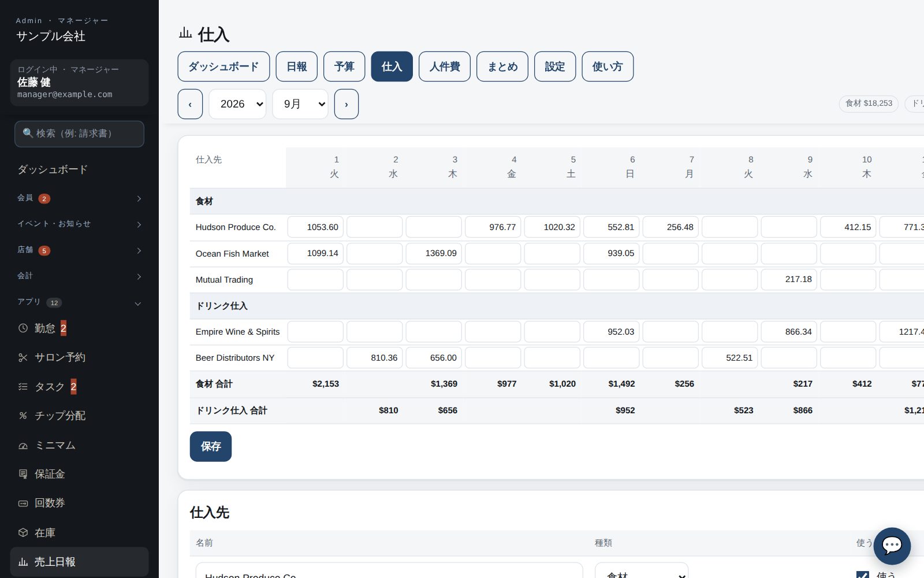The image size is (924, 578).
Task: Click the sidebar search field
Action: coord(79,134)
